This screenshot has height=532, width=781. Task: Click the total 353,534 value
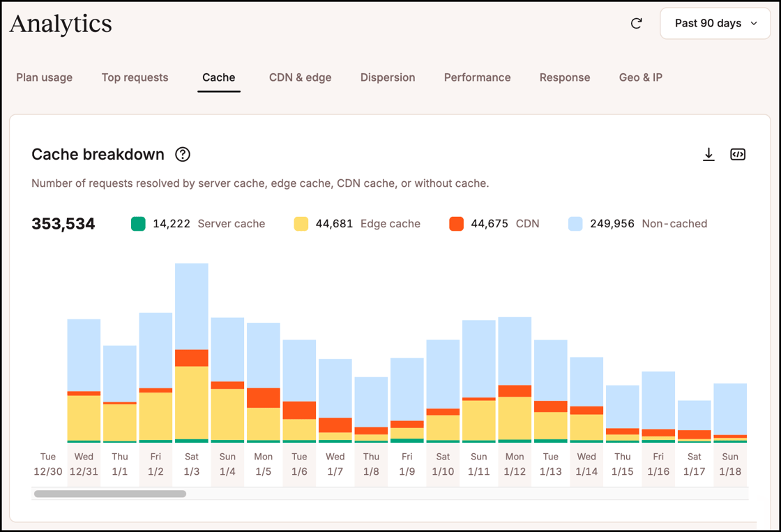tap(63, 224)
